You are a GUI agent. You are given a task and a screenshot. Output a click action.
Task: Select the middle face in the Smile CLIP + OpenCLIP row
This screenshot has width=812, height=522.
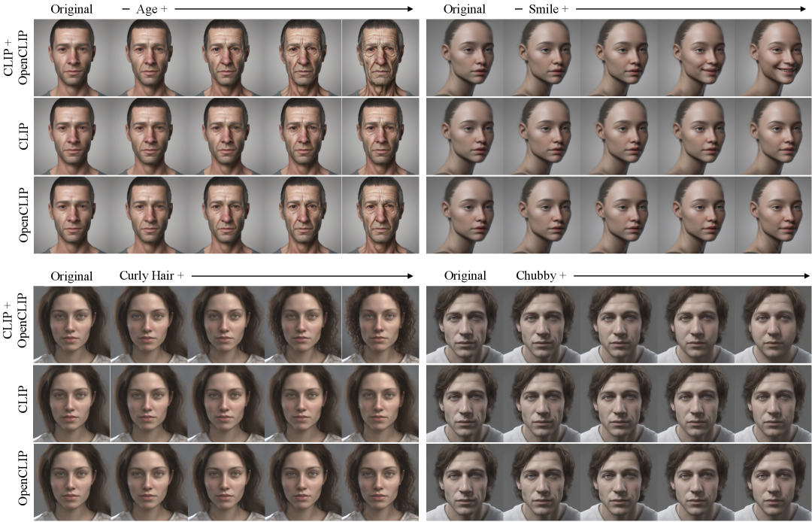click(619, 57)
